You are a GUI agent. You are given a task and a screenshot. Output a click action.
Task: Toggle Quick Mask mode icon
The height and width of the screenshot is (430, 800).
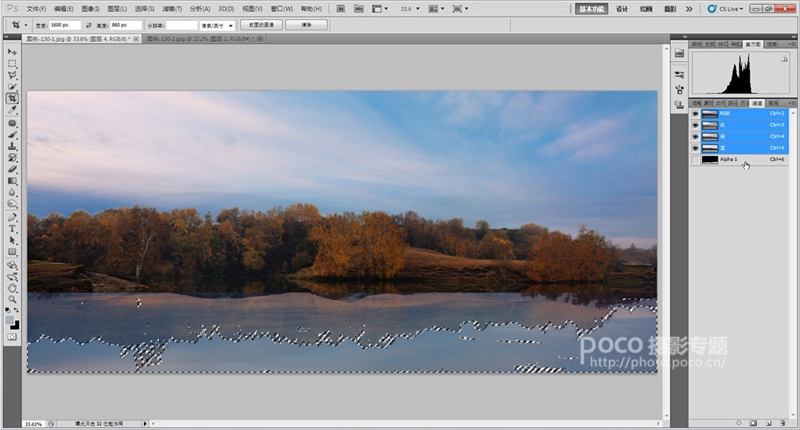12,337
